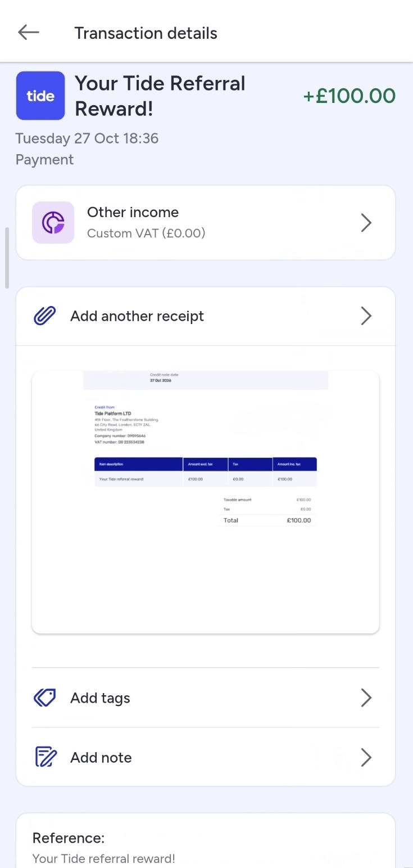Tap the note pencil icon
The height and width of the screenshot is (868, 413).
[46, 758]
